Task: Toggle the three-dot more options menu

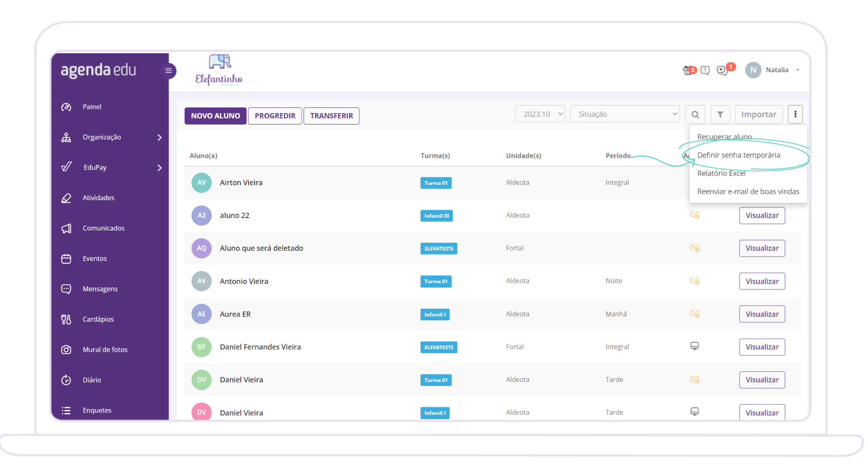Action: click(x=795, y=115)
